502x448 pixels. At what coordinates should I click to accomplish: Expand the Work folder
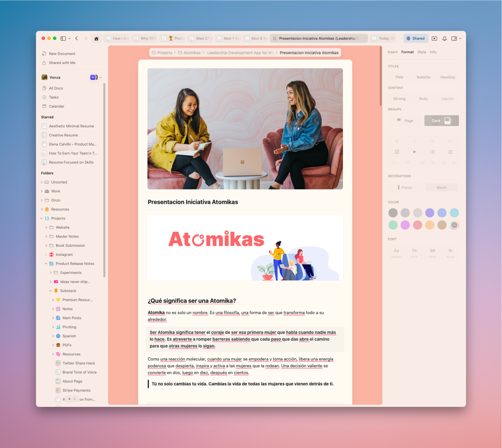pyautogui.click(x=42, y=191)
